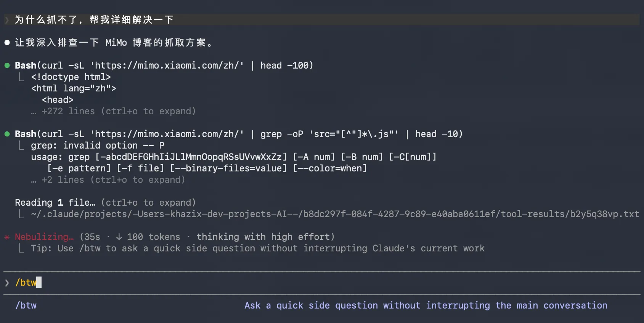
Task: Click the input prompt chevron before /btw
Action: [x=7, y=283]
